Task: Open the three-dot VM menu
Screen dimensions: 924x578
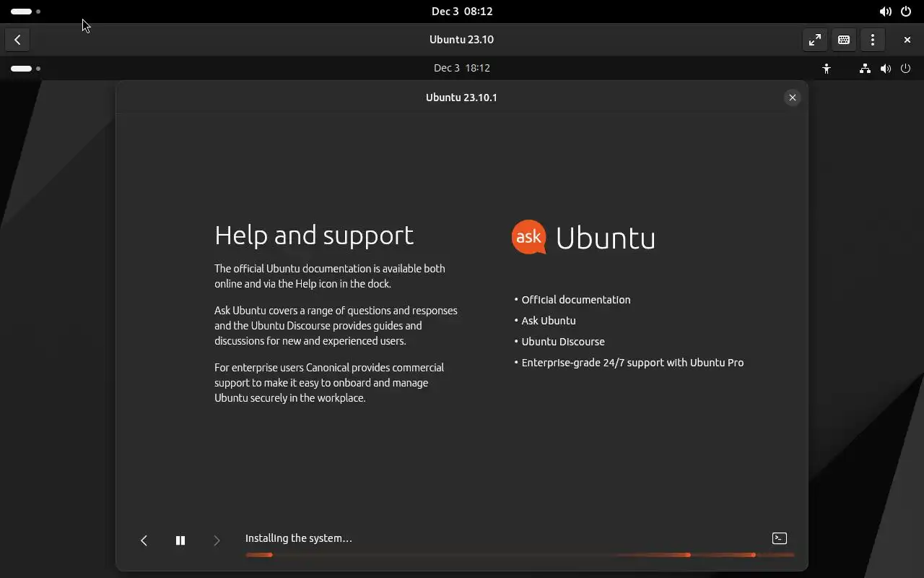Action: click(873, 40)
